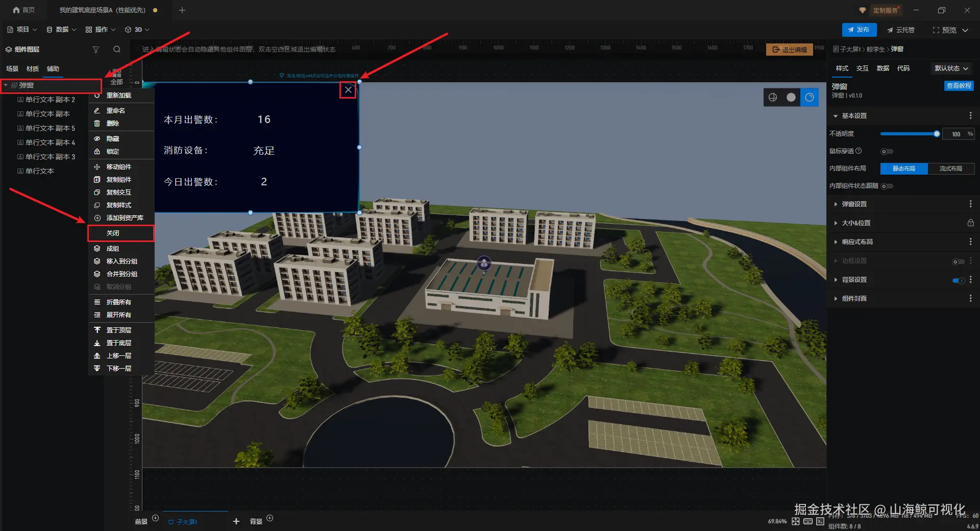980x531 pixels.
Task: Choose 添加到资产库 in context menu
Action: tap(121, 218)
